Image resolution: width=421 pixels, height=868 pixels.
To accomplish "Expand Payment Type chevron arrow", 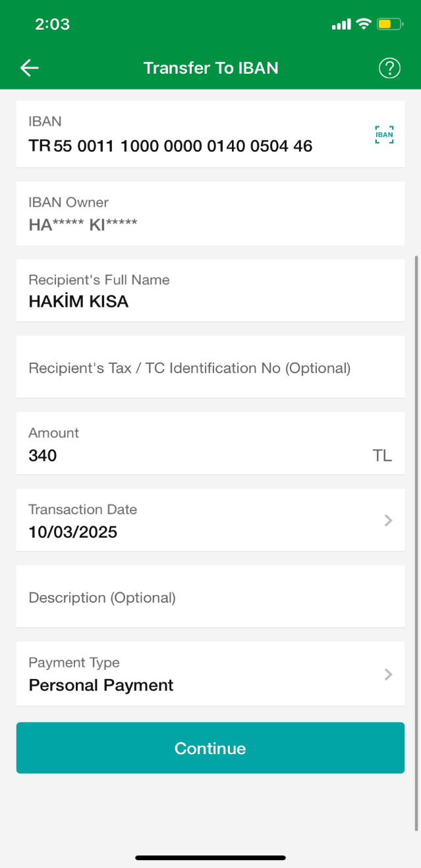I will (388, 675).
